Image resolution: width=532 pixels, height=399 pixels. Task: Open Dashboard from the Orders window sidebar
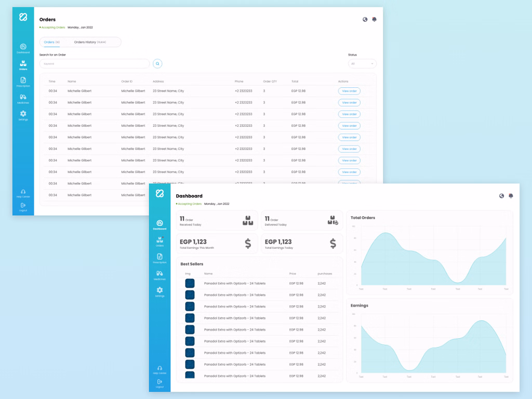(x=23, y=48)
